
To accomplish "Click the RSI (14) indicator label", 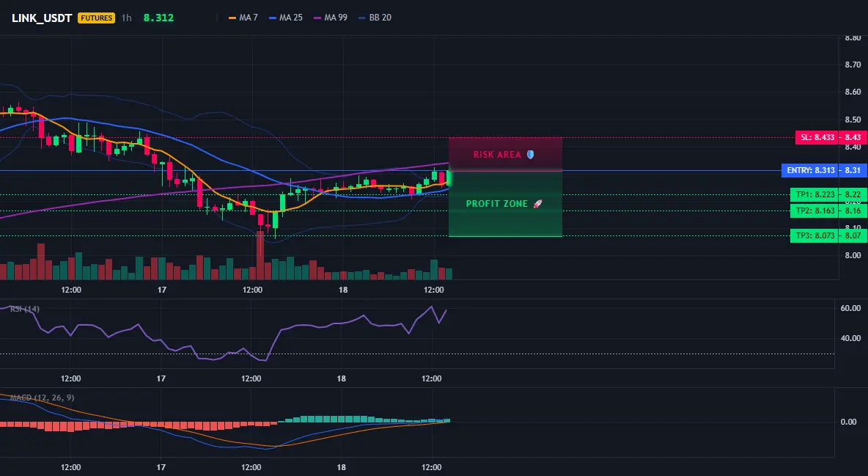I will [25, 309].
